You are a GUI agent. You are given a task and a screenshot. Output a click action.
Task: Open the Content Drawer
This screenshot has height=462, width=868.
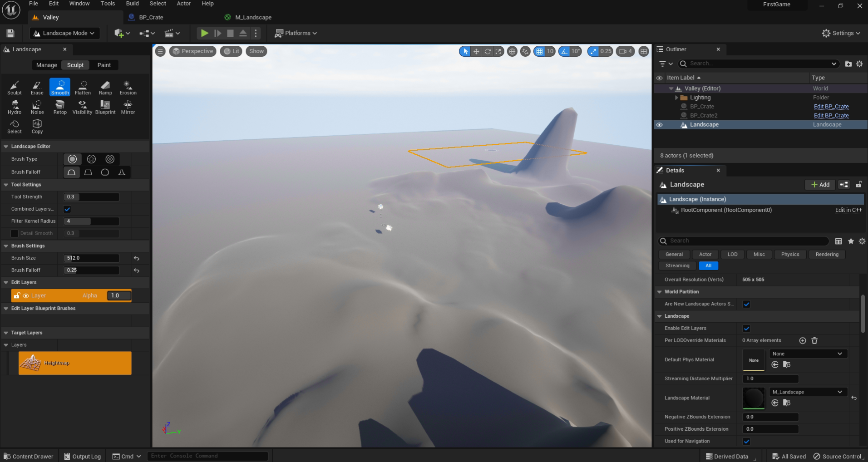pos(29,457)
